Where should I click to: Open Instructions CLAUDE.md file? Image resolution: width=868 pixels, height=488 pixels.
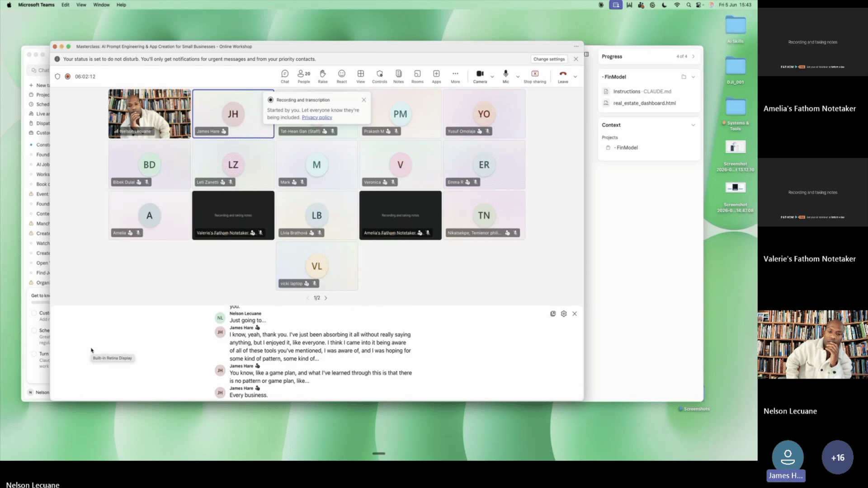tap(642, 91)
